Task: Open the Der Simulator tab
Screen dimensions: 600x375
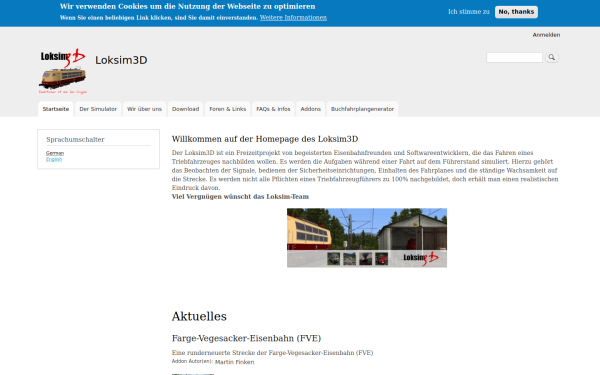Action: click(x=98, y=109)
